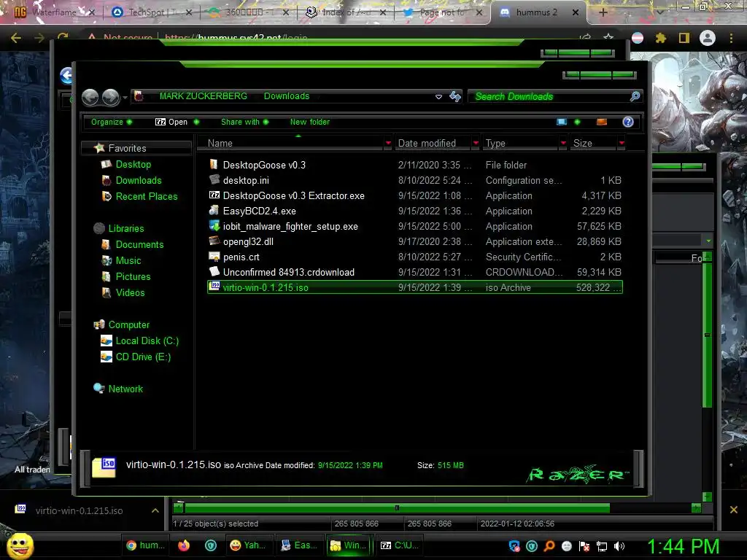
Task: Select opengl32.dll file
Action: coord(248,241)
